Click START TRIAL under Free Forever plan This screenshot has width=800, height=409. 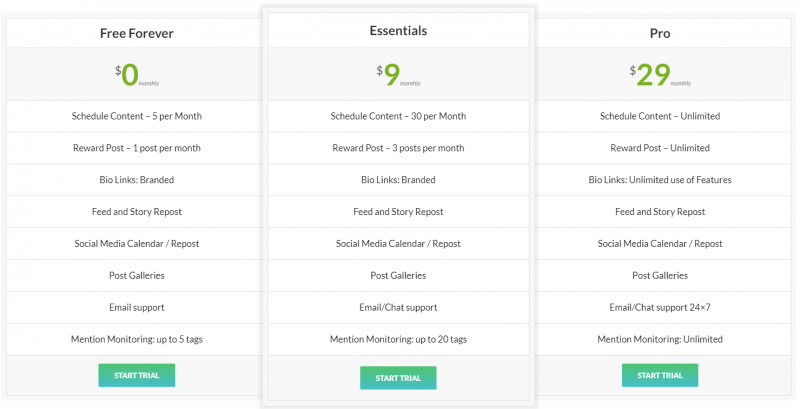137,375
